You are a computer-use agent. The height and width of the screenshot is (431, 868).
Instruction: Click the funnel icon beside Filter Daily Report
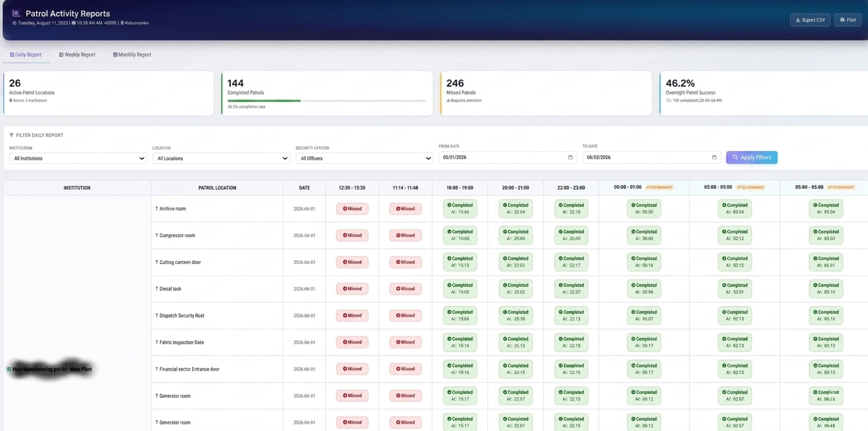[x=11, y=135]
